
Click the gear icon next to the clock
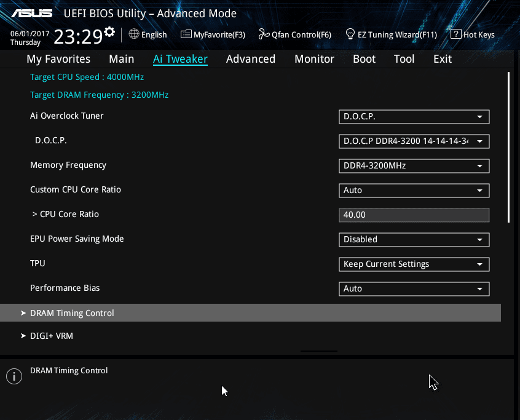click(109, 32)
